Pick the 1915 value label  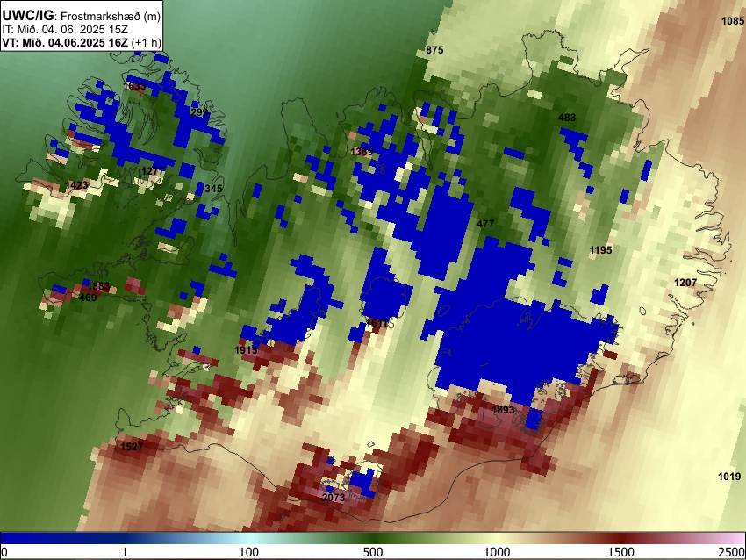click(246, 350)
